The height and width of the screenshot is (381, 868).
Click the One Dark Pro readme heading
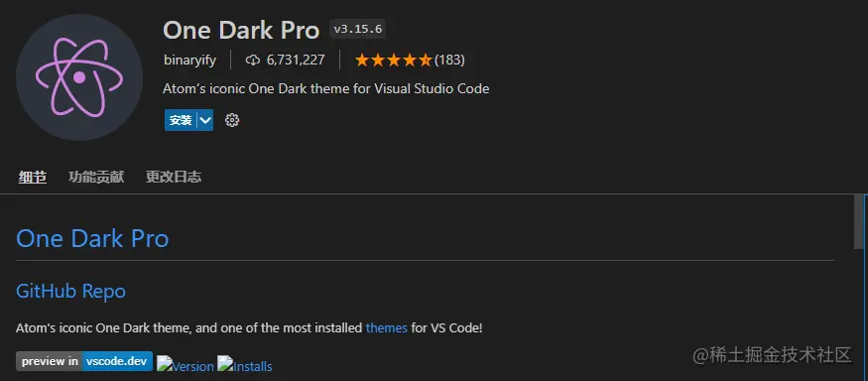[x=92, y=239]
